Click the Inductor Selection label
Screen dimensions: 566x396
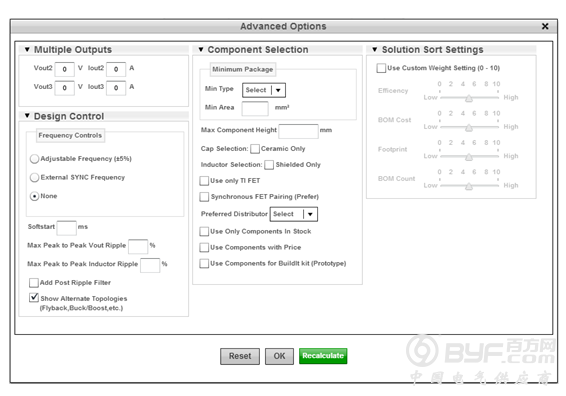click(x=231, y=165)
